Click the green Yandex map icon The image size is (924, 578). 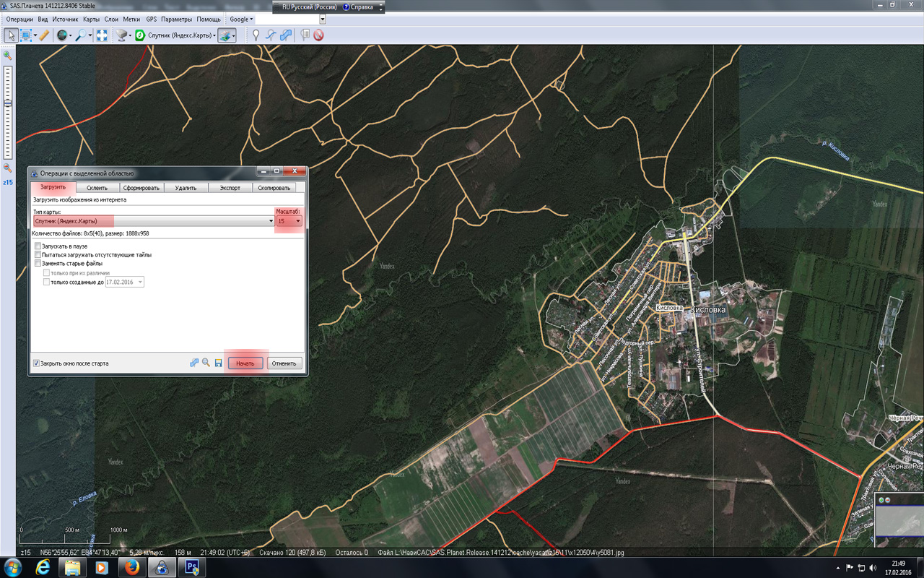tap(140, 35)
